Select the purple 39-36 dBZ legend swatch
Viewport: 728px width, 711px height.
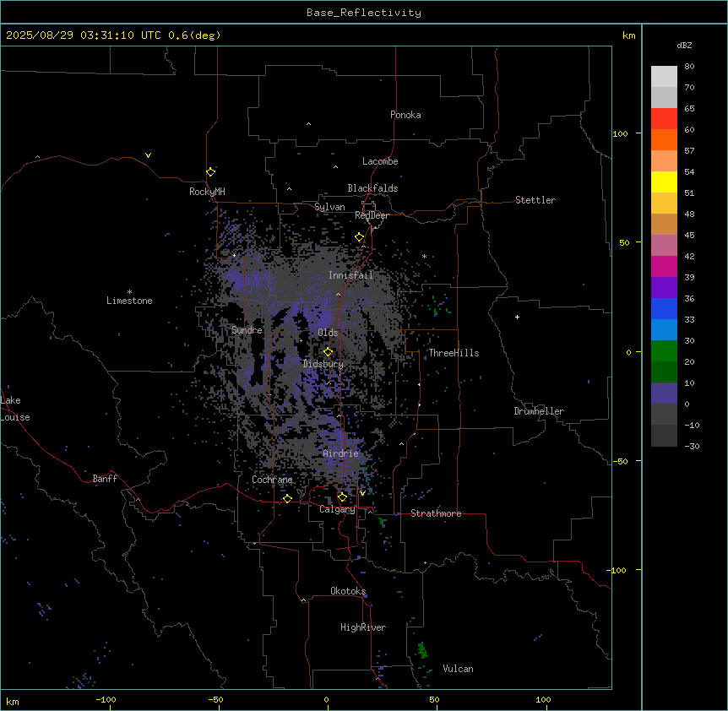[664, 287]
